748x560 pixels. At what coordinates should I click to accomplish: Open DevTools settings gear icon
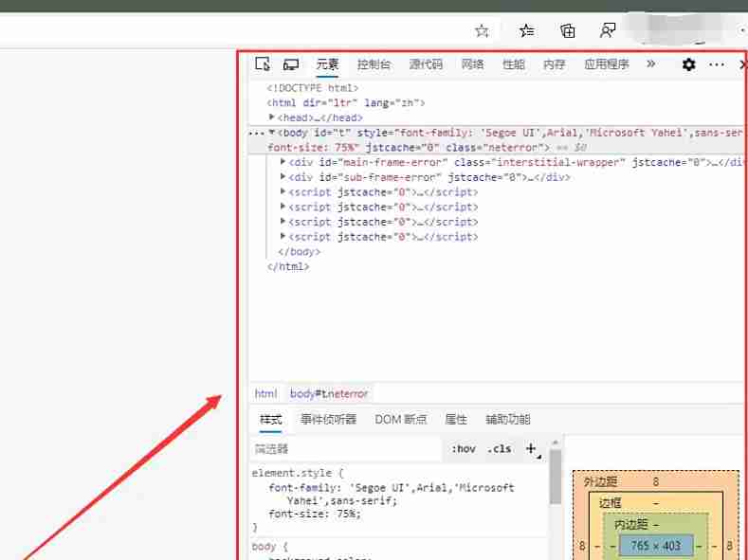(688, 64)
